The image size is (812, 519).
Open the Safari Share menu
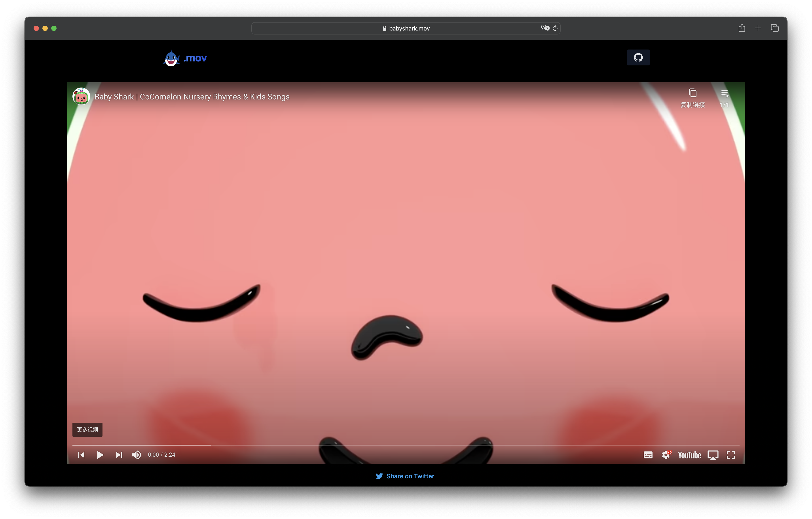(742, 28)
